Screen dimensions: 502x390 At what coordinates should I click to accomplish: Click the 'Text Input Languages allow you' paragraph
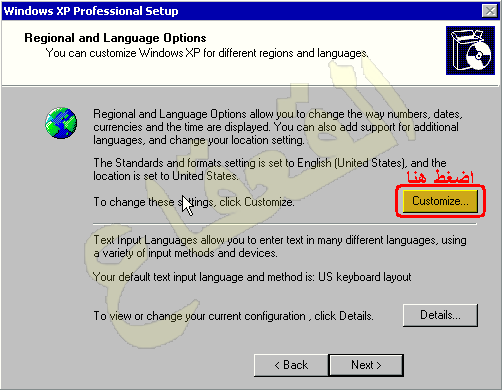point(280,247)
